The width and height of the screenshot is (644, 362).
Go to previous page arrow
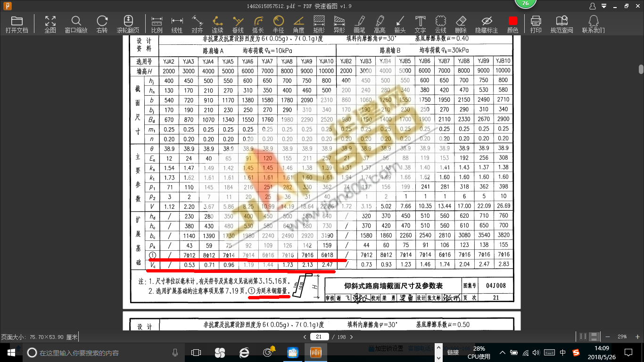[x=305, y=337]
